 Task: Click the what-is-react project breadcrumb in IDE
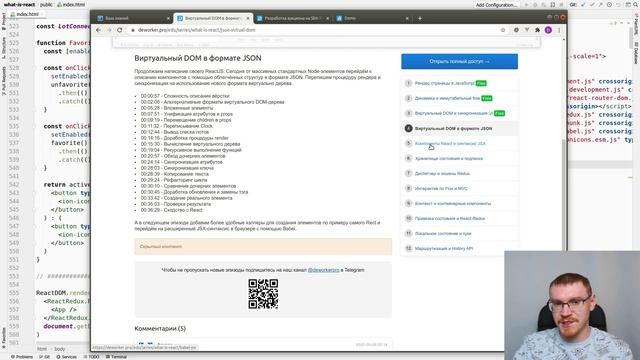click(x=19, y=4)
